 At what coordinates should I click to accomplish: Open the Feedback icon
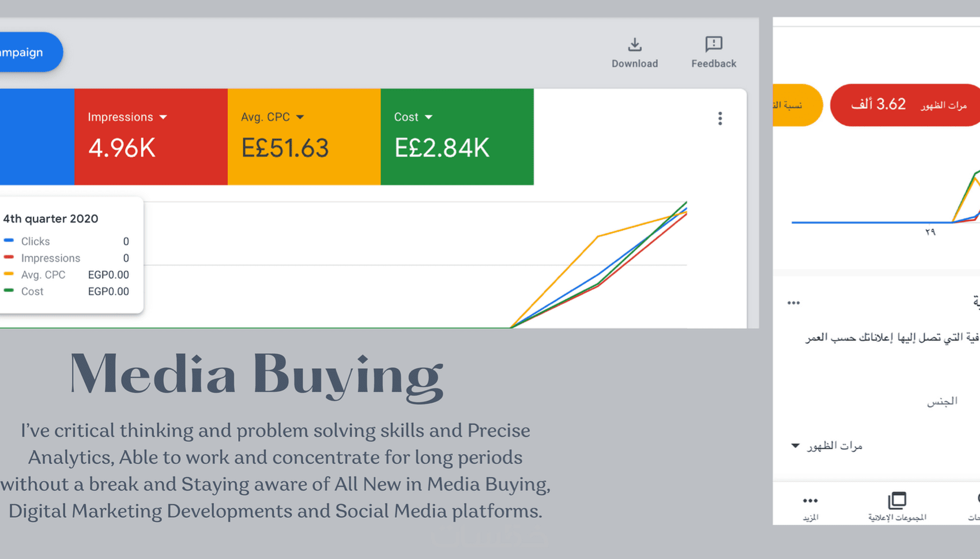(713, 45)
